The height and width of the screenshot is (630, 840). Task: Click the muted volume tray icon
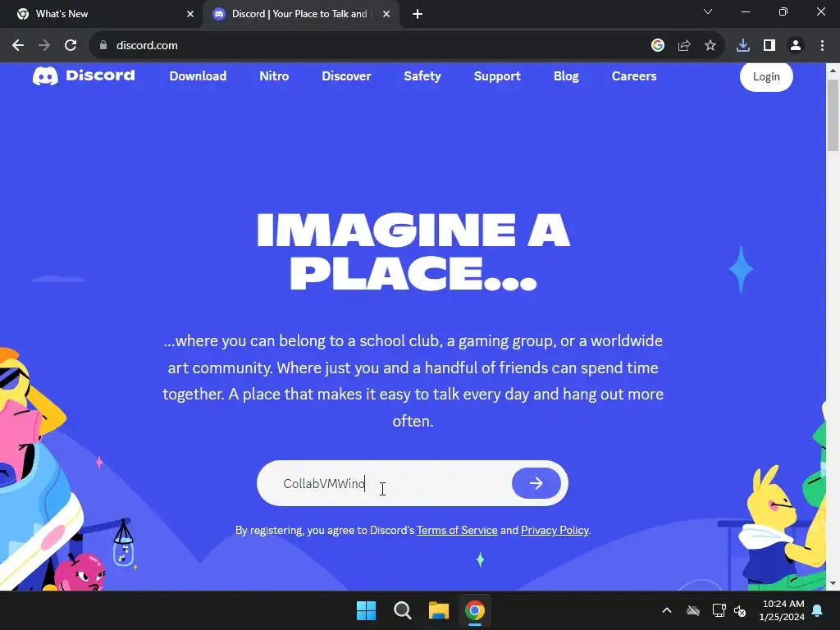(x=740, y=610)
